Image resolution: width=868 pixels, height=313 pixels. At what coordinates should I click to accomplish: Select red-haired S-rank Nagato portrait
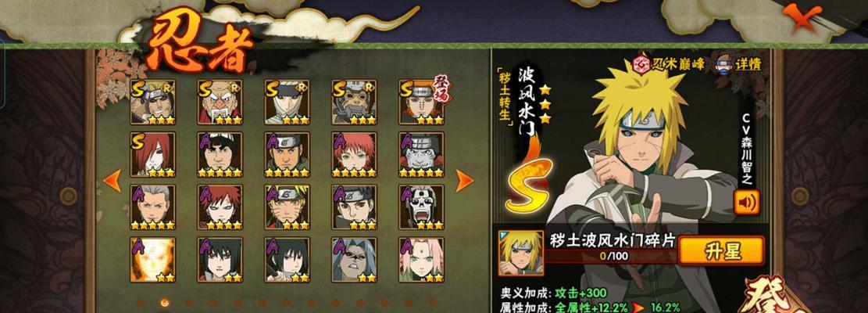coord(153,155)
